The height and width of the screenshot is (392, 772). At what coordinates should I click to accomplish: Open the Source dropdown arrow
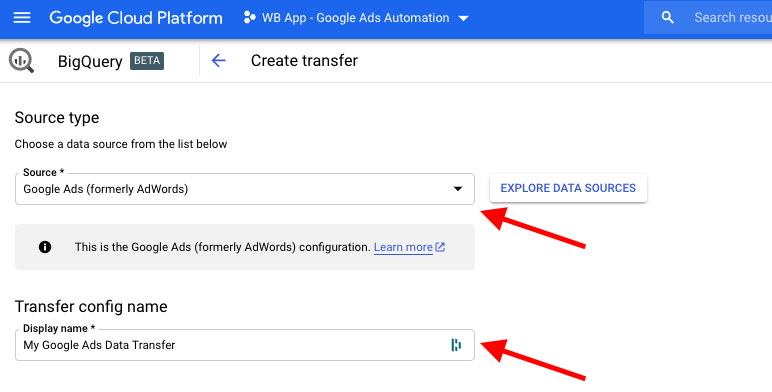[458, 189]
